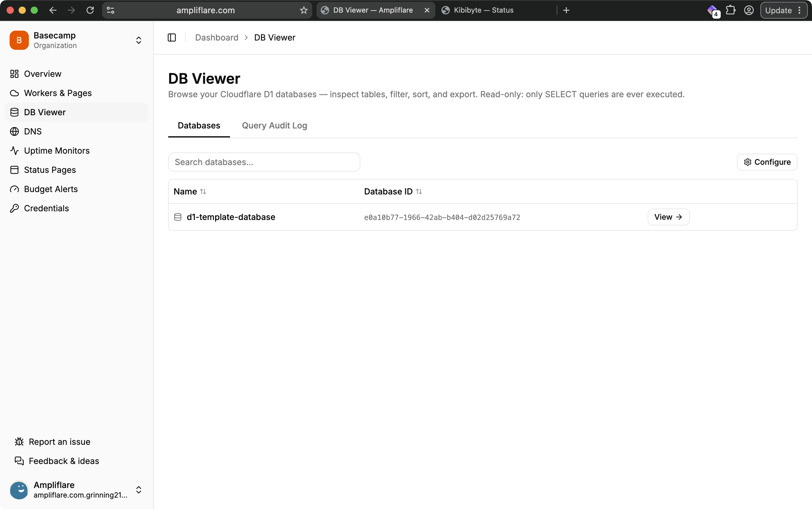The image size is (812, 509).
Task: Click the Ampliflare user avatar
Action: tap(19, 489)
